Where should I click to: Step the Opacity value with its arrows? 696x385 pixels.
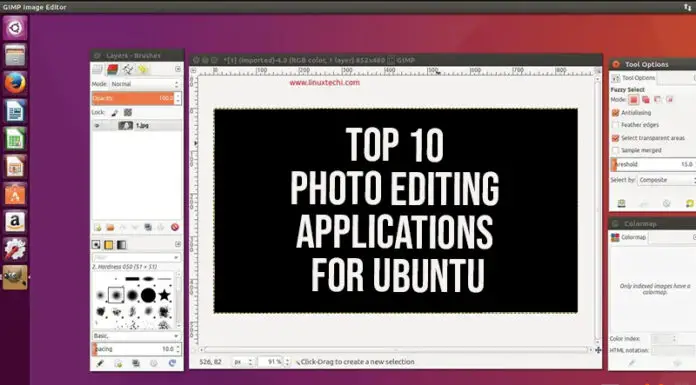point(178,98)
